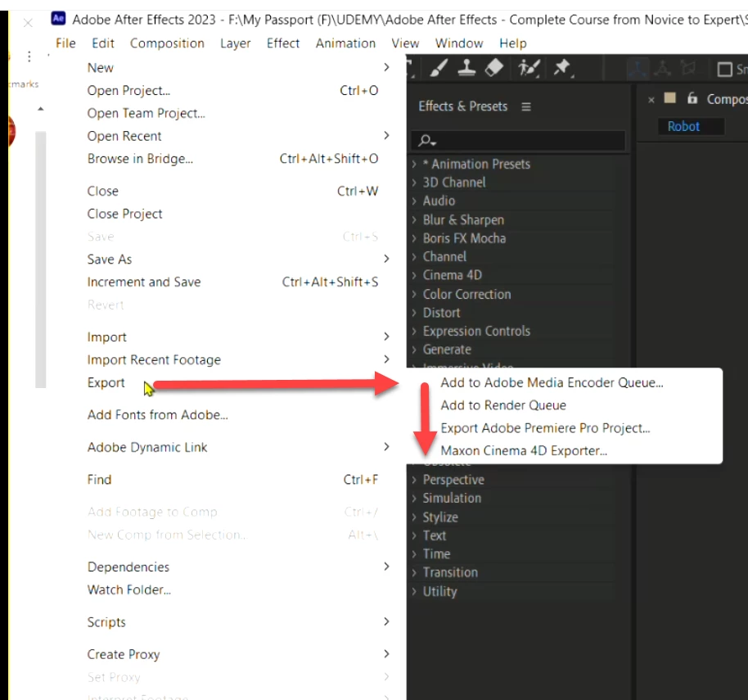Open the View menu
Screen dimensions: 748x700
point(405,43)
